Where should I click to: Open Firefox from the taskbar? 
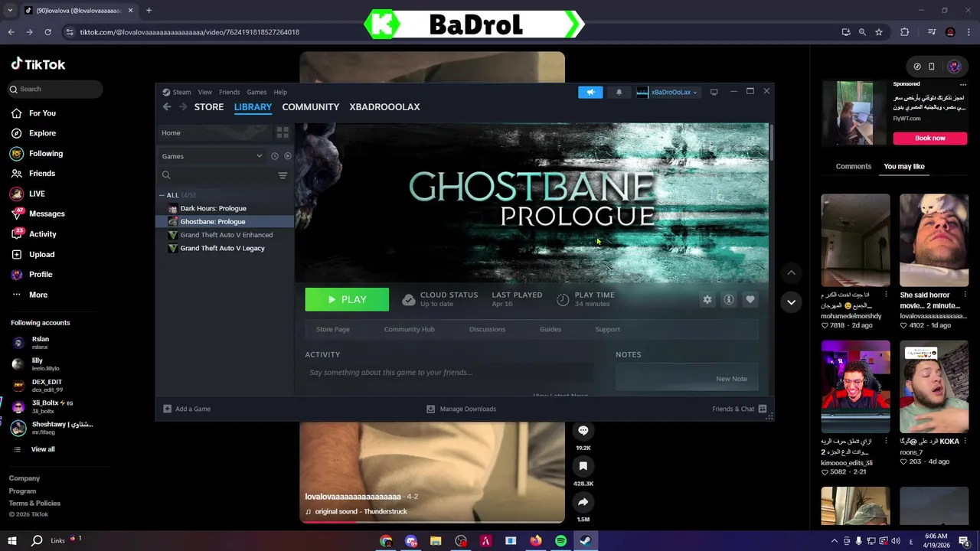pos(535,541)
